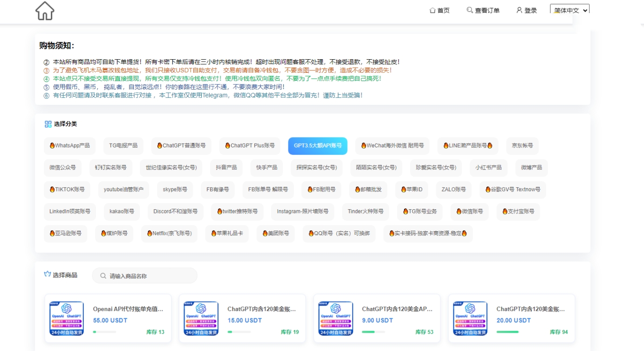Select the kakao账号 category
Image resolution: width=644 pixels, height=351 pixels.
pos(122,212)
